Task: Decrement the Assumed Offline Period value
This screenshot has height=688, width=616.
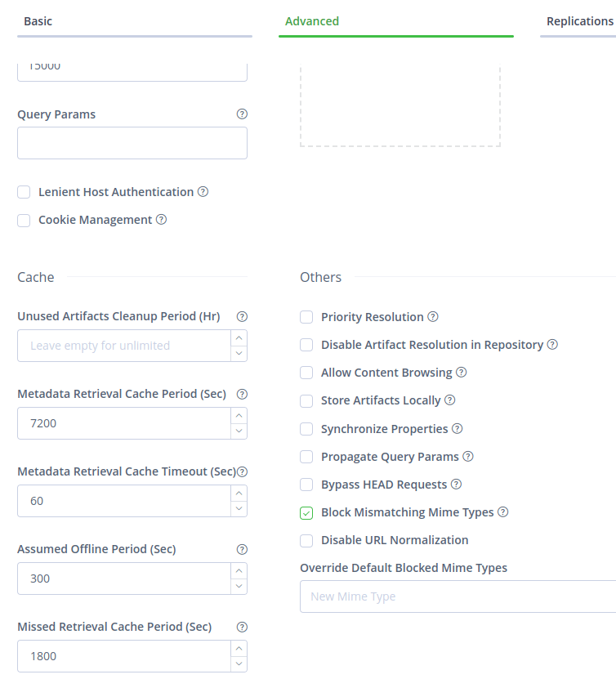Action: click(240, 586)
